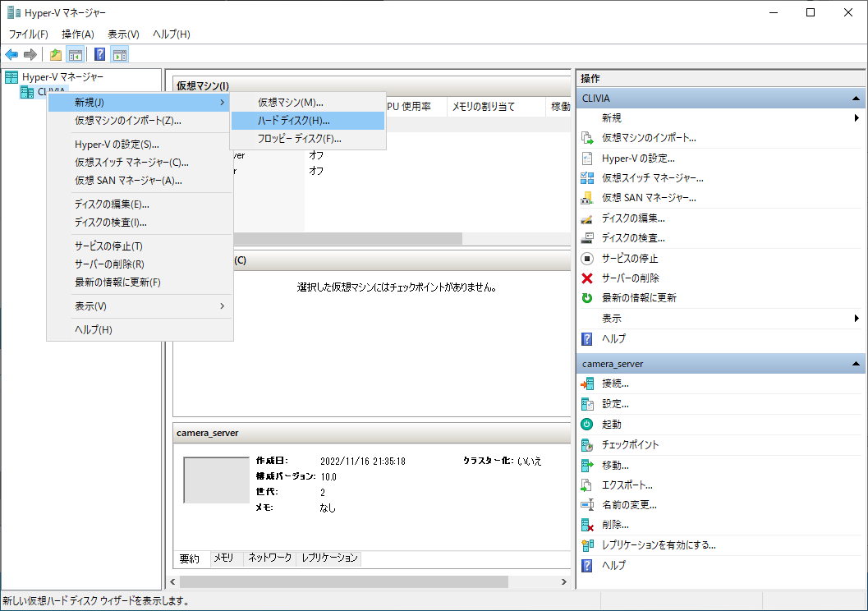Viewport: 868px width, 611px height.
Task: Click Import Virtual Machine icon in Actions pane
Action: tap(587, 138)
